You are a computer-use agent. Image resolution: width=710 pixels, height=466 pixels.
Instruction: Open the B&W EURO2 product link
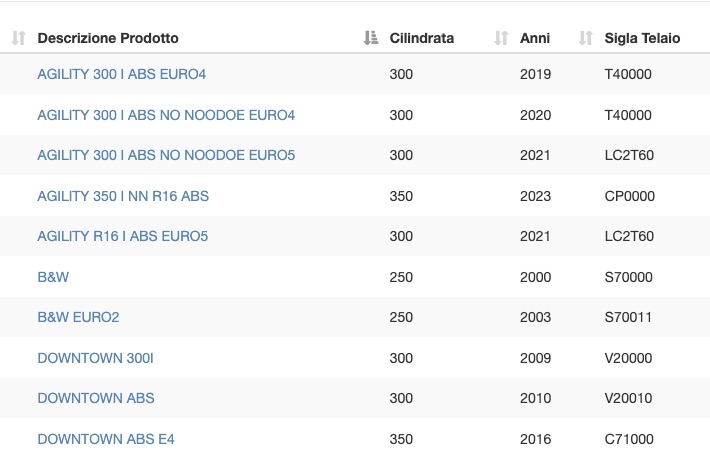(78, 317)
